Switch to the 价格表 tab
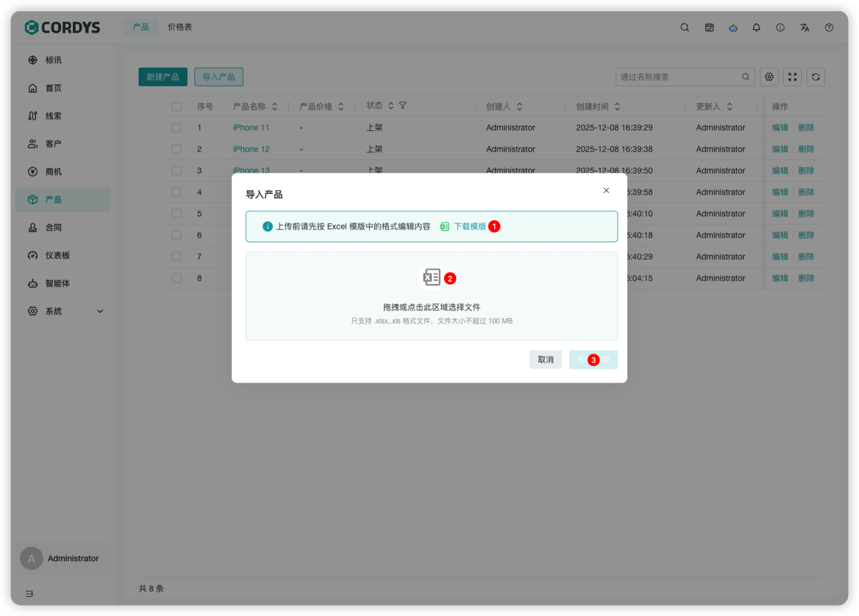This screenshot has width=859, height=616. [180, 27]
